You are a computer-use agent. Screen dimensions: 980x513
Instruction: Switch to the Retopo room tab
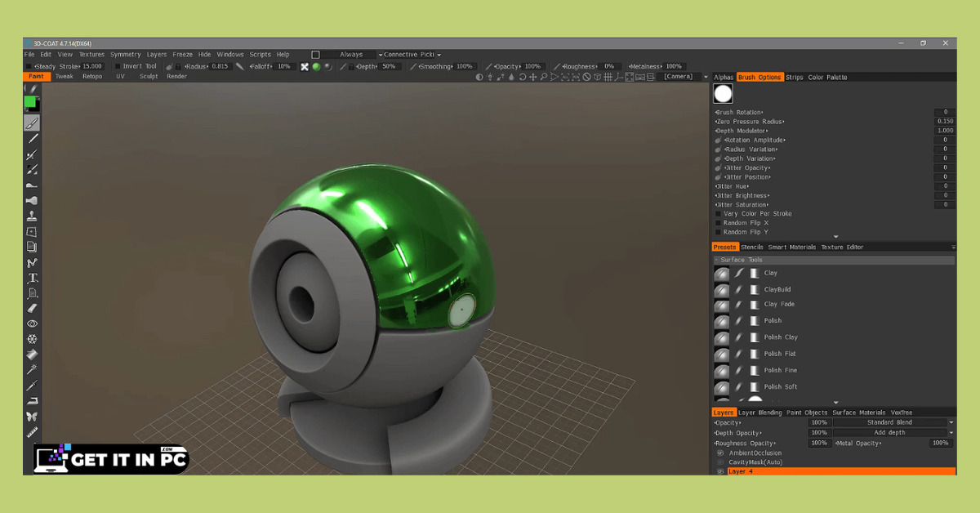92,76
